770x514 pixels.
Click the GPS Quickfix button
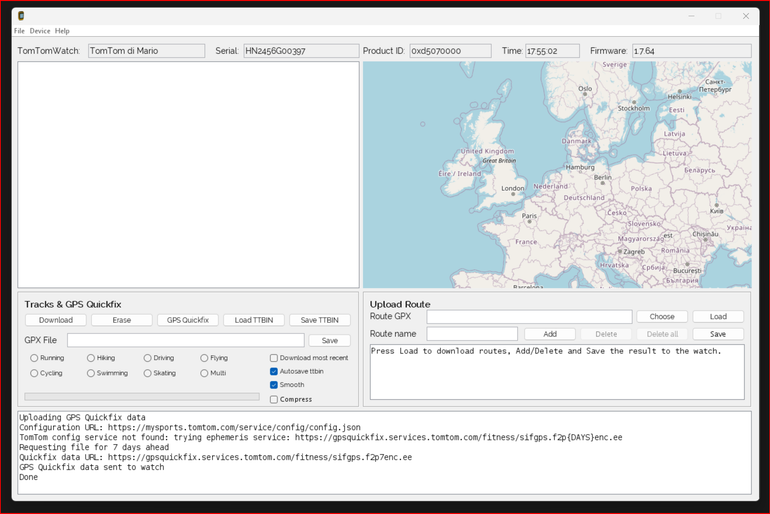click(188, 320)
